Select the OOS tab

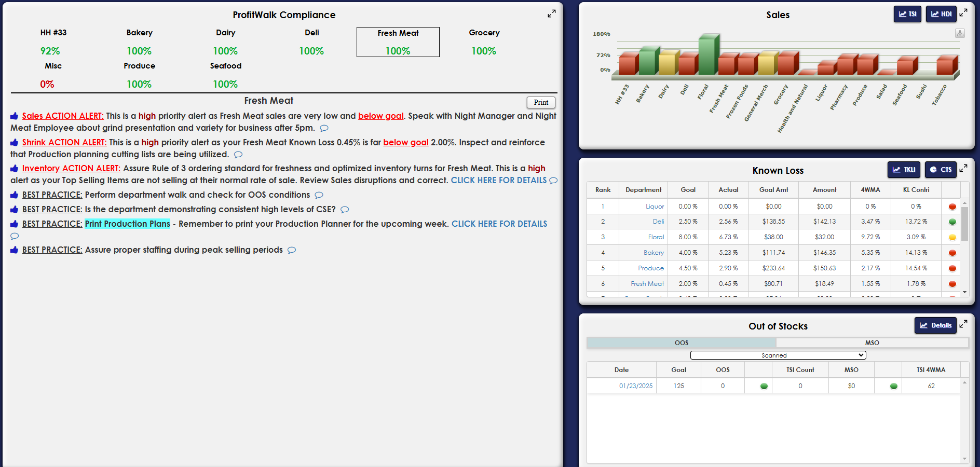[x=681, y=343]
